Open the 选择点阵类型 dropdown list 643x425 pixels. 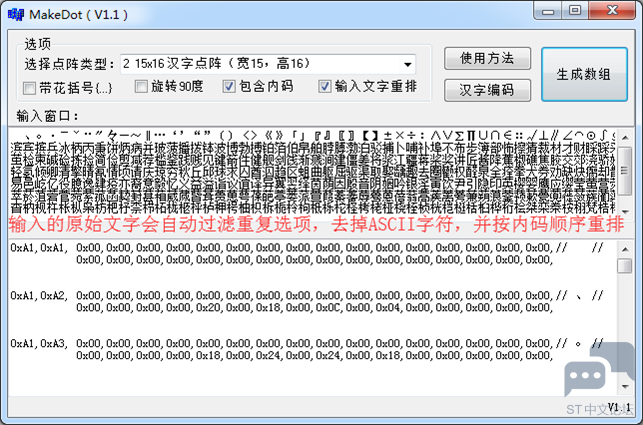(x=407, y=64)
